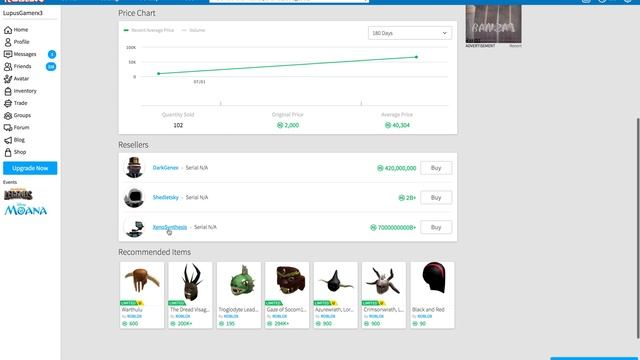The width and height of the screenshot is (640, 360).
Task: Open the Moana event banner
Action: (x=26, y=209)
